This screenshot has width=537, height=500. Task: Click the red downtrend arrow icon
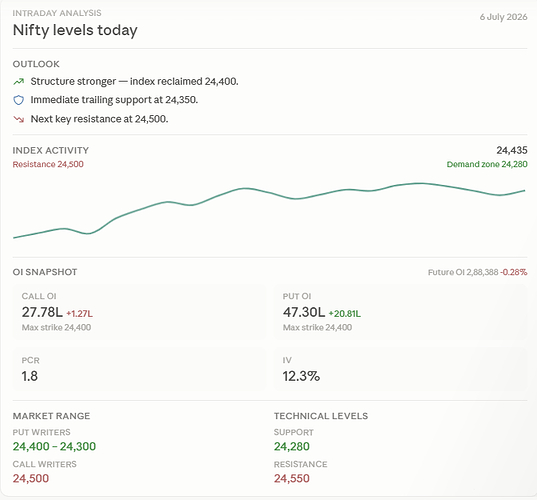[x=18, y=119]
